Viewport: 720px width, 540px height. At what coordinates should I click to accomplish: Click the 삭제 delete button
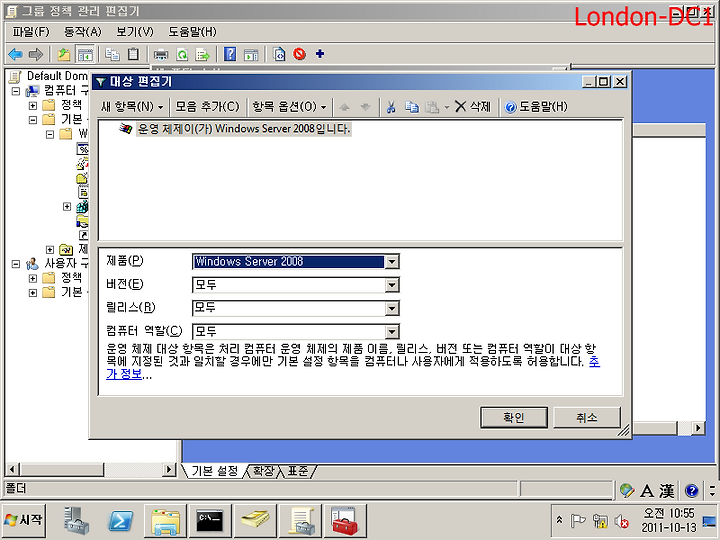[x=473, y=107]
